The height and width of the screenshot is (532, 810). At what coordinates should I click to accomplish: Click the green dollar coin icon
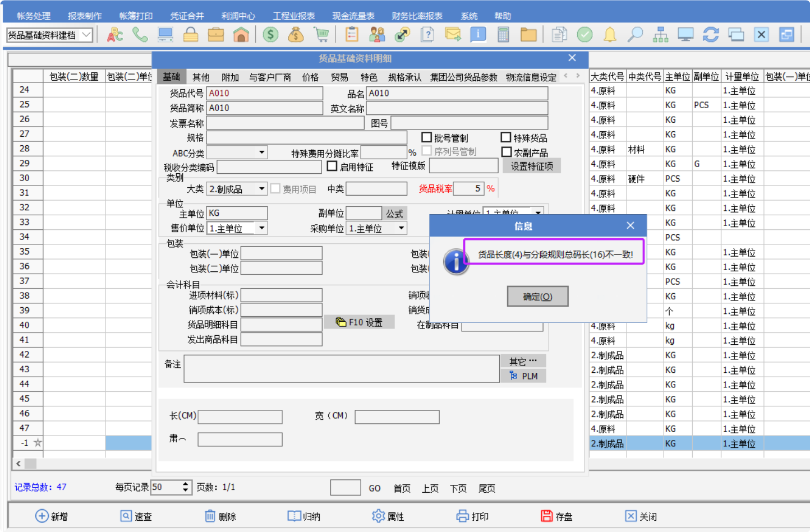tap(270, 35)
